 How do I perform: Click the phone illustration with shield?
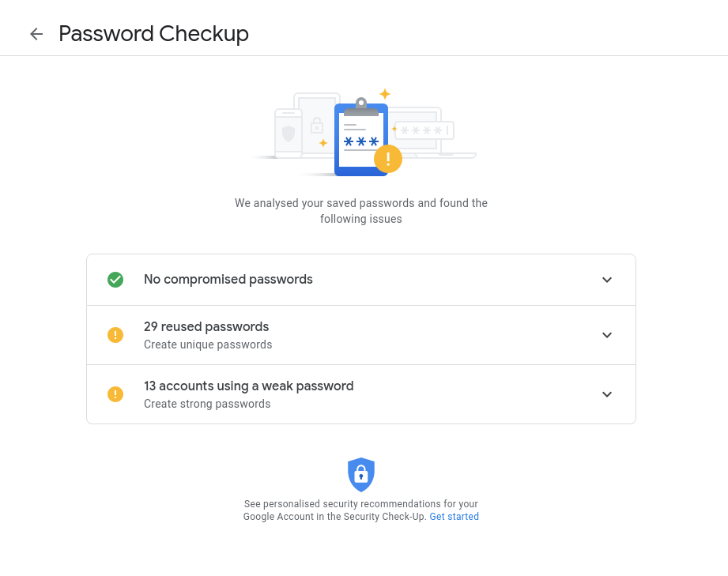(x=289, y=133)
